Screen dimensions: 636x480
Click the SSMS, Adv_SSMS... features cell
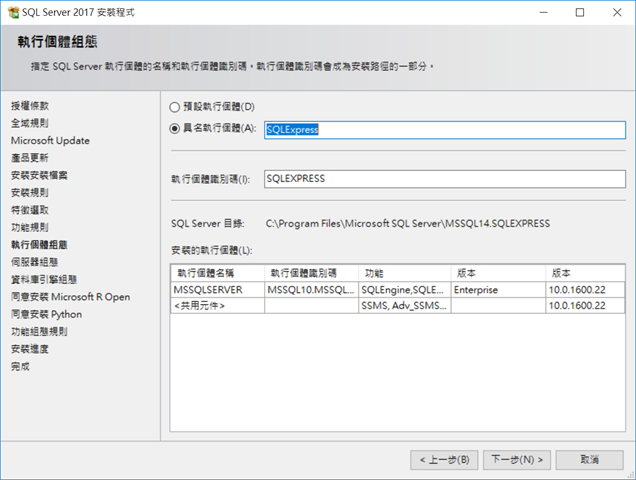405,306
